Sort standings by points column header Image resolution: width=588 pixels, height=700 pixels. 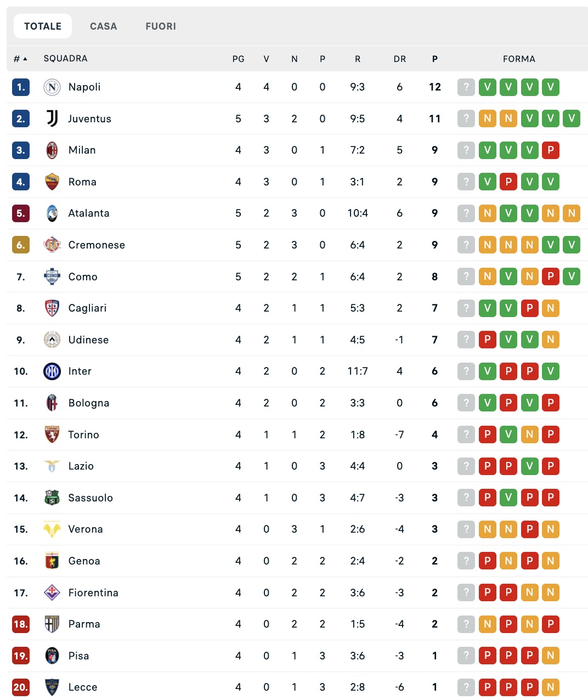click(435, 59)
